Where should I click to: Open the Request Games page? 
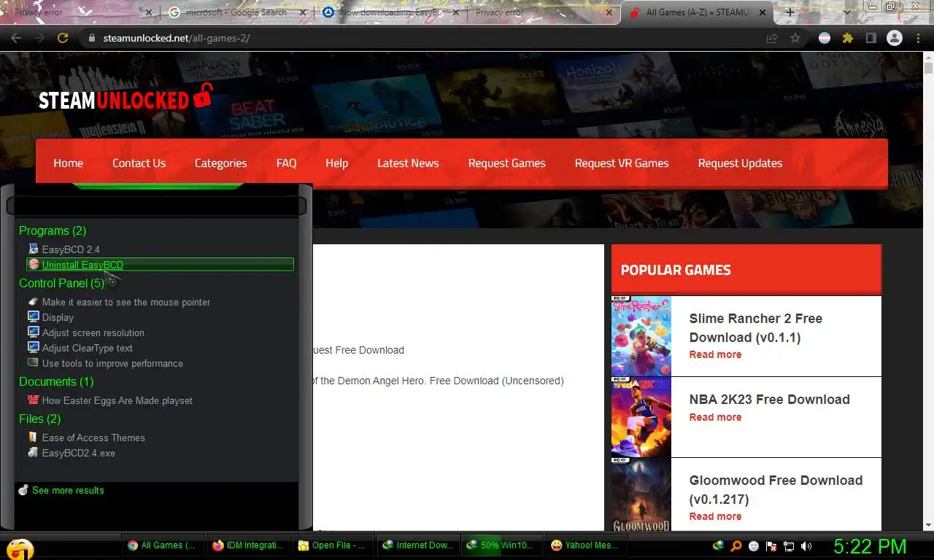tap(506, 163)
